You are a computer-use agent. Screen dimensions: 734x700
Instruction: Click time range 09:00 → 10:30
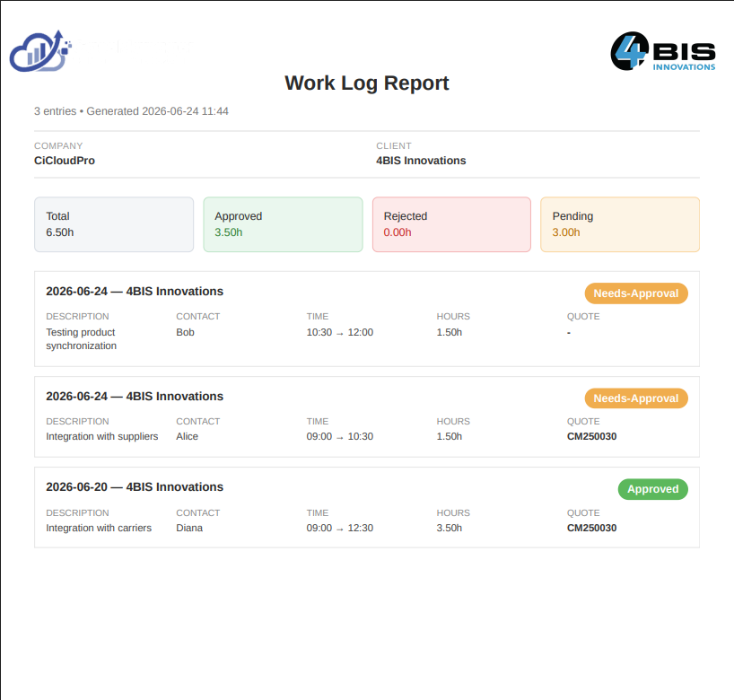pos(340,436)
